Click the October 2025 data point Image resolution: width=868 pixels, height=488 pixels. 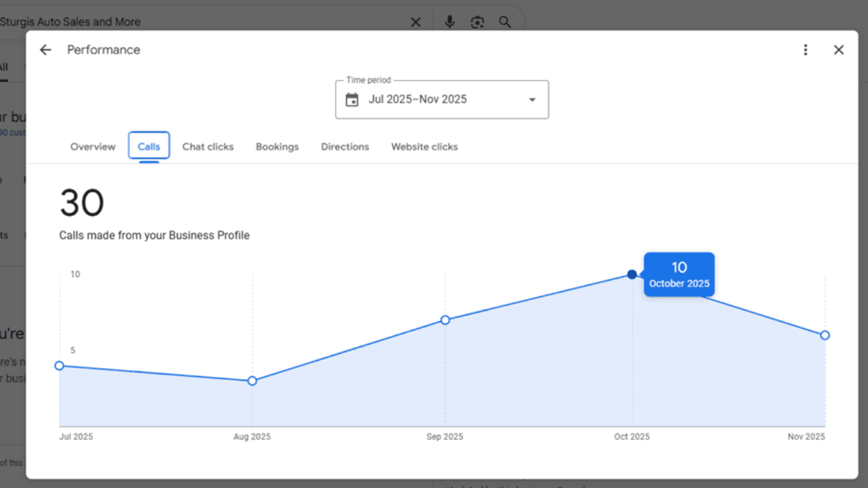pyautogui.click(x=632, y=274)
